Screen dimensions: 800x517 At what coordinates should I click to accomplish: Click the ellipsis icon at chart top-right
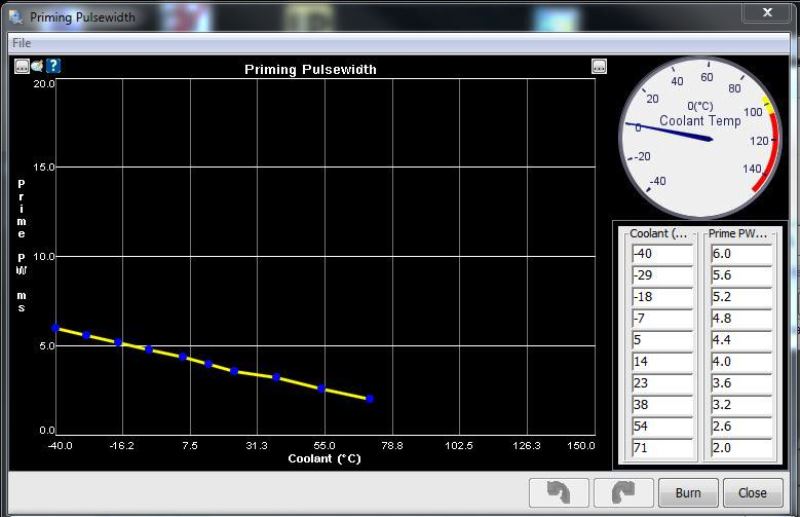[599, 67]
